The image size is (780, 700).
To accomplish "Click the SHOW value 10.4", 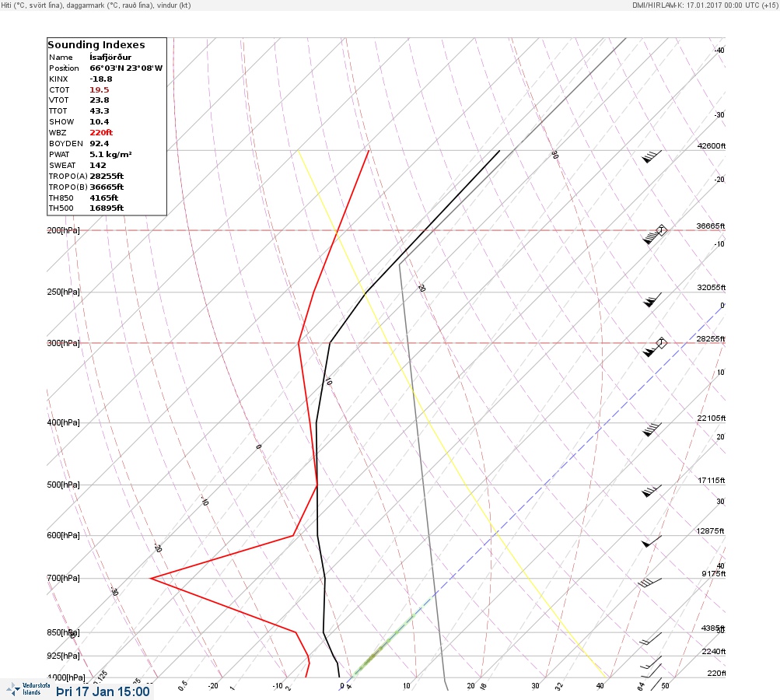I will click(99, 122).
